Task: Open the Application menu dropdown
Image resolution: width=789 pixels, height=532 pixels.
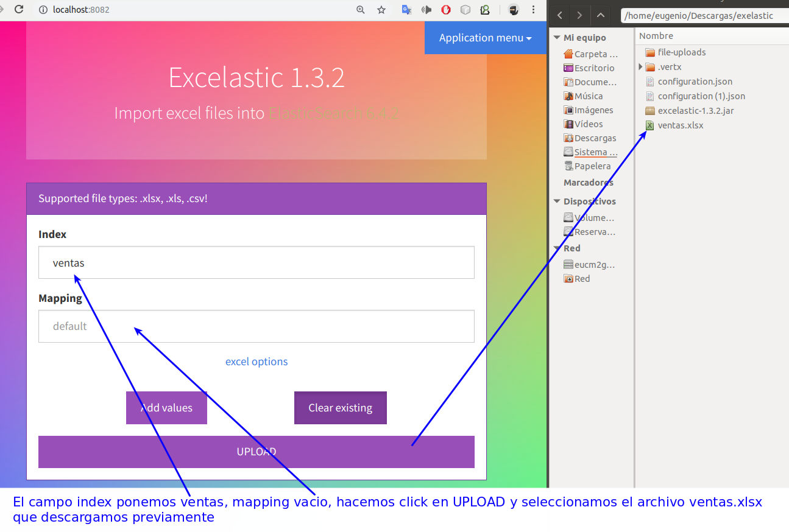Action: click(486, 38)
